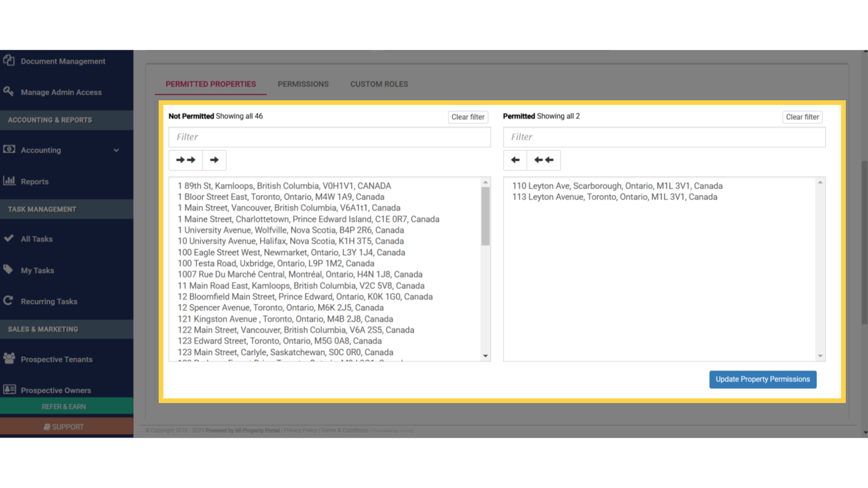Click the Manage Admin Access key icon
Image resolution: width=868 pixels, height=488 pixels.
tap(9, 91)
